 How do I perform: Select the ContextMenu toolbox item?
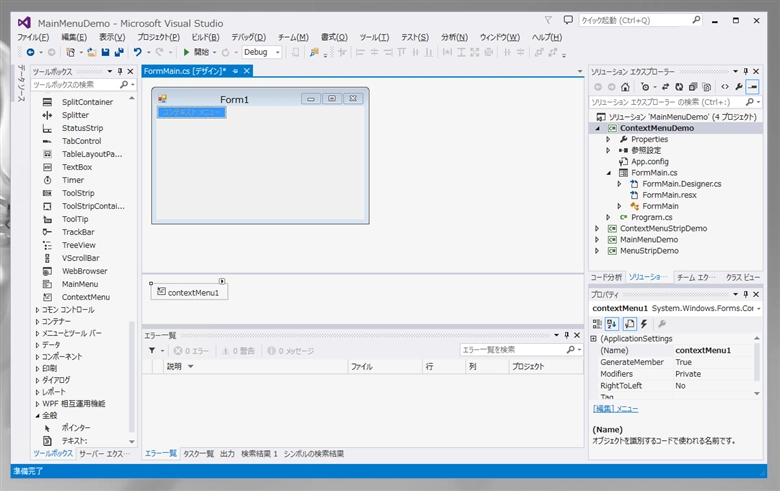[x=86, y=297]
